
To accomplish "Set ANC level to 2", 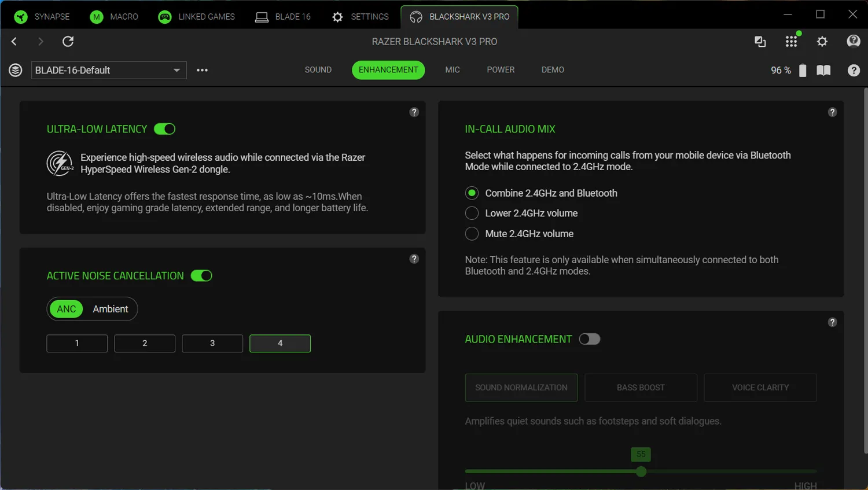I will [x=145, y=343].
